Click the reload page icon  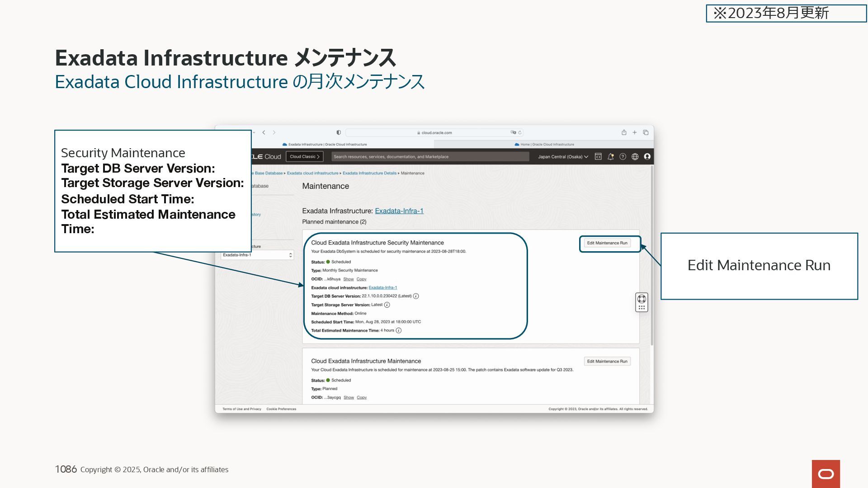coord(520,132)
